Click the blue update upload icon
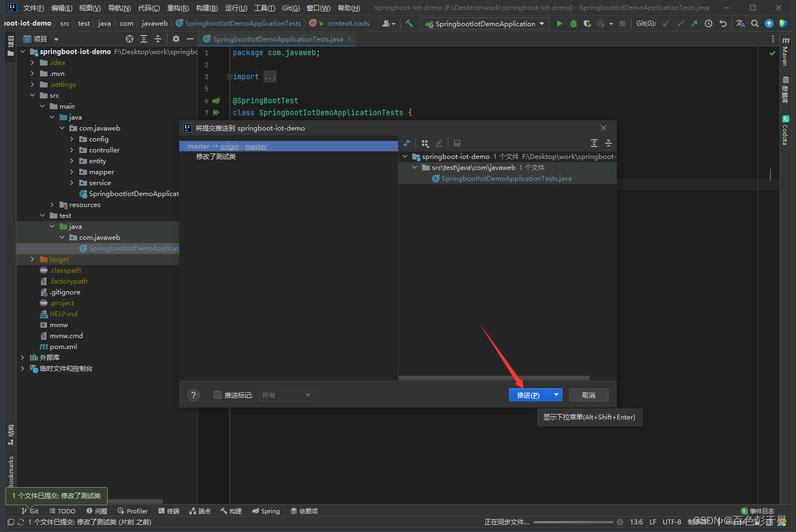796x532 pixels. pyautogui.click(x=769, y=23)
